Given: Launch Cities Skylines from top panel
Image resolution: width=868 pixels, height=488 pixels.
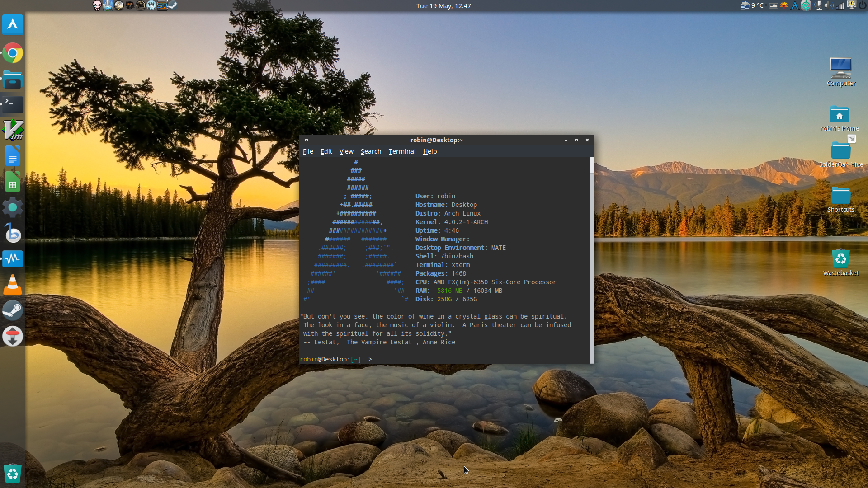Looking at the screenshot, I should pos(108,5).
